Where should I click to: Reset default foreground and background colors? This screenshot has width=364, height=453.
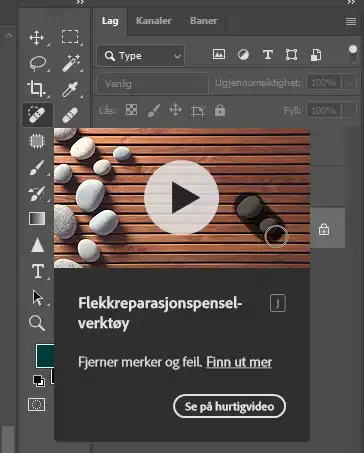coord(39,381)
